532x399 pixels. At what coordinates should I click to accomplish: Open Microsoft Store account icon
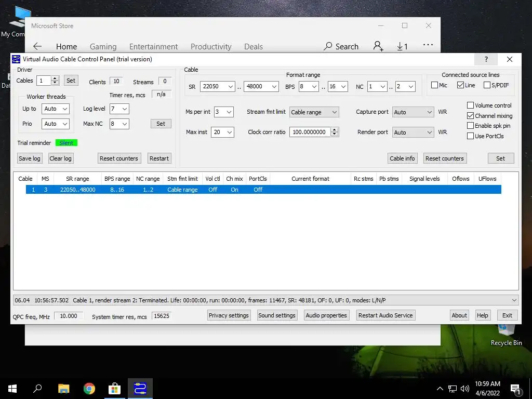[378, 46]
